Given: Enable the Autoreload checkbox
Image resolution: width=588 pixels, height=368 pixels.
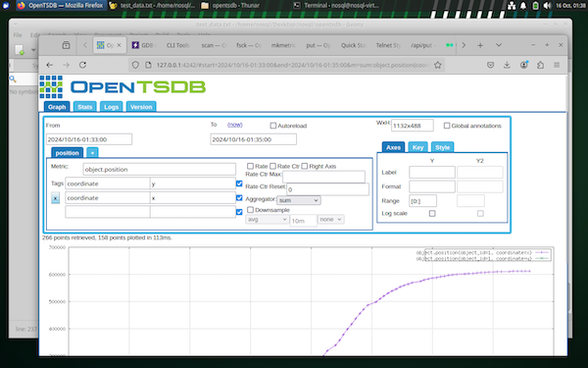Looking at the screenshot, I should point(273,126).
